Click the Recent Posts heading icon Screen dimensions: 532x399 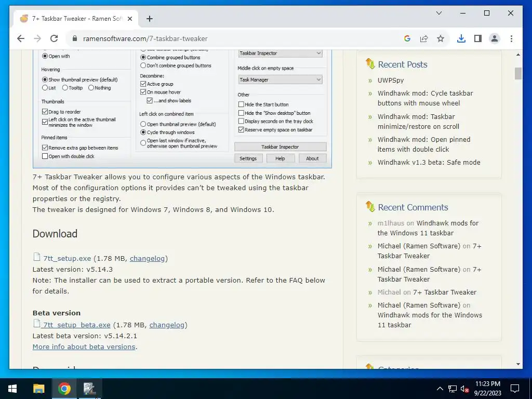click(370, 63)
